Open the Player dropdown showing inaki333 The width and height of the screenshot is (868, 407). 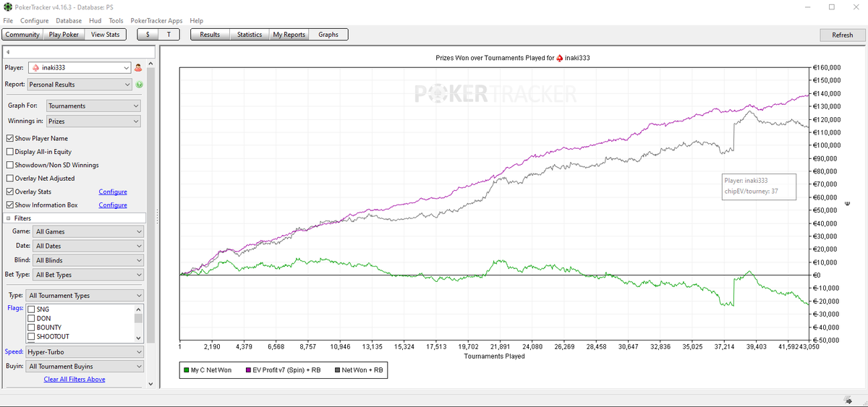[80, 68]
